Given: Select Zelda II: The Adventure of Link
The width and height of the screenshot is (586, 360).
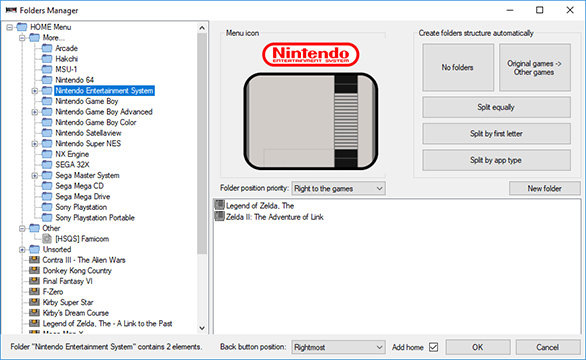Looking at the screenshot, I should pos(275,217).
